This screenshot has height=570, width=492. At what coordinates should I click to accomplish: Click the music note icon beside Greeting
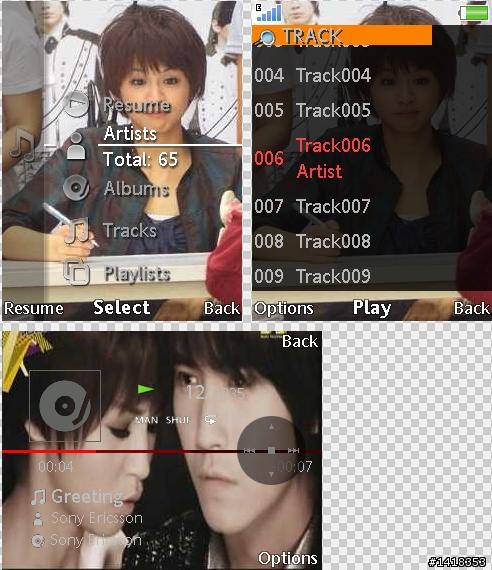[38, 498]
